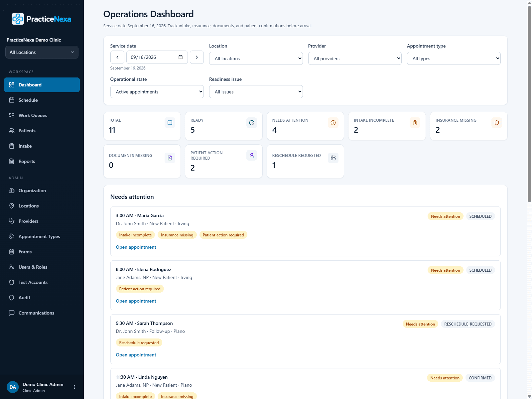Navigate to Reports in the sidebar

[42, 161]
